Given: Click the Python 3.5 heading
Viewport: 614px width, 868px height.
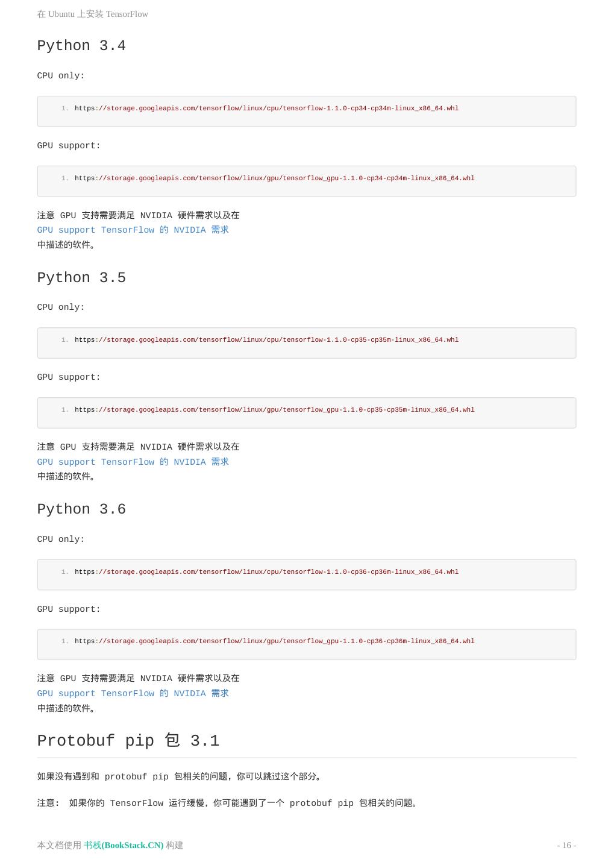Looking at the screenshot, I should (x=81, y=278).
